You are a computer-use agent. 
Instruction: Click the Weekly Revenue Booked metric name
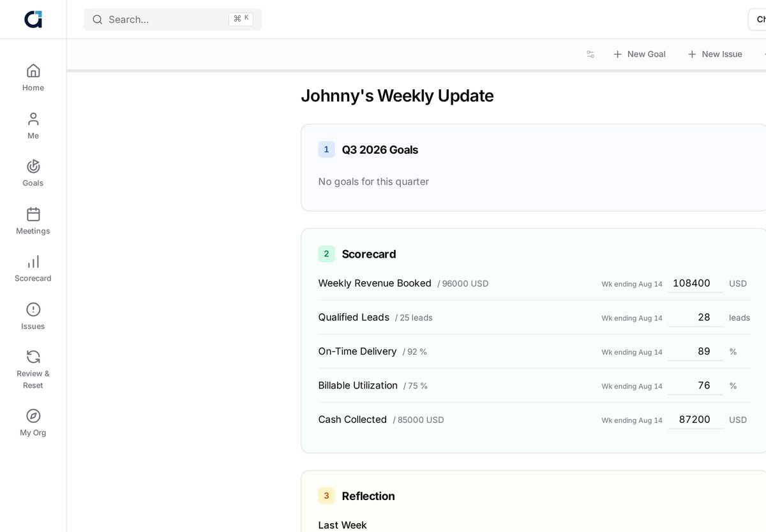coord(375,283)
